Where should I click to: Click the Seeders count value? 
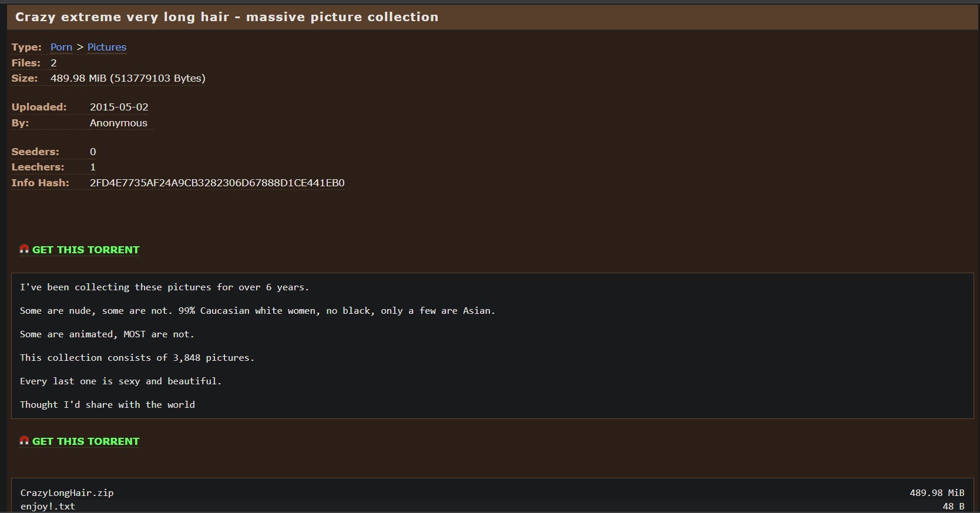click(93, 152)
